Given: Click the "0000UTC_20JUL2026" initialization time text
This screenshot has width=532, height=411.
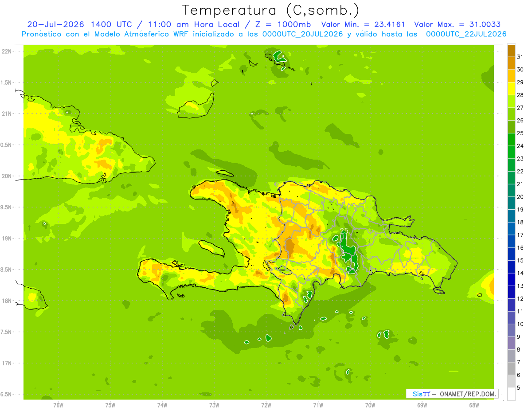Looking at the screenshot, I should pos(302,34).
